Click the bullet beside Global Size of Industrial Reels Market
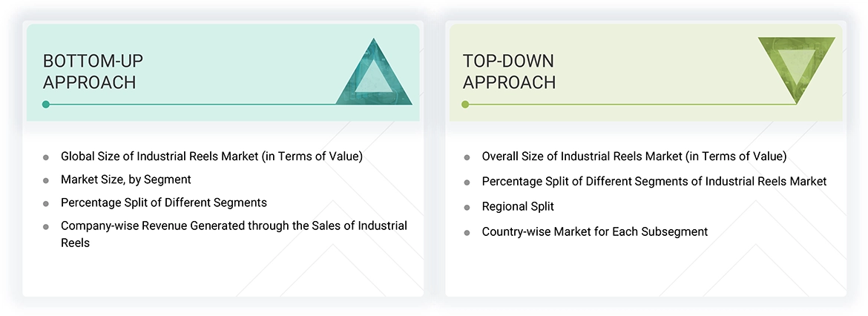Screen dimensions: 868x316 click(46, 157)
